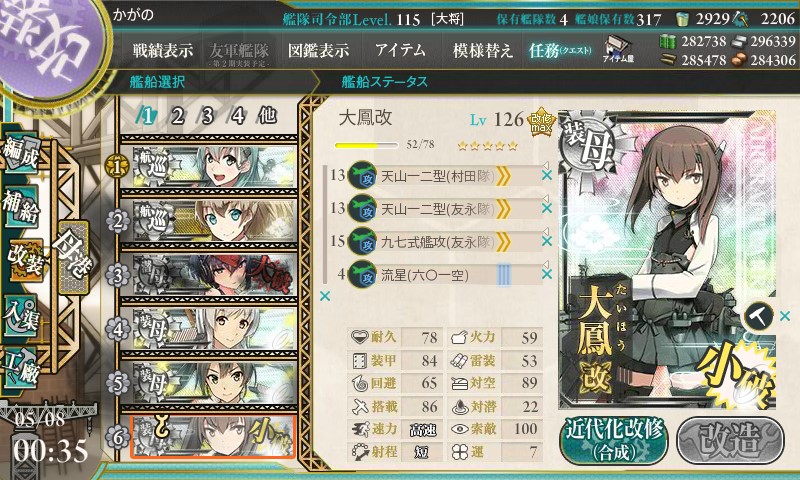Remove 流星(六〇一空) using its X mark
800x480 pixels.
point(546,274)
